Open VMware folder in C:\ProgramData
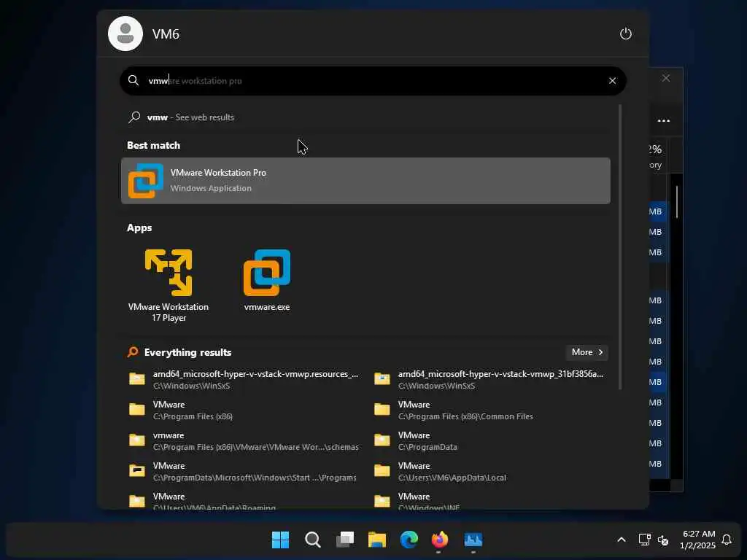 click(489, 440)
